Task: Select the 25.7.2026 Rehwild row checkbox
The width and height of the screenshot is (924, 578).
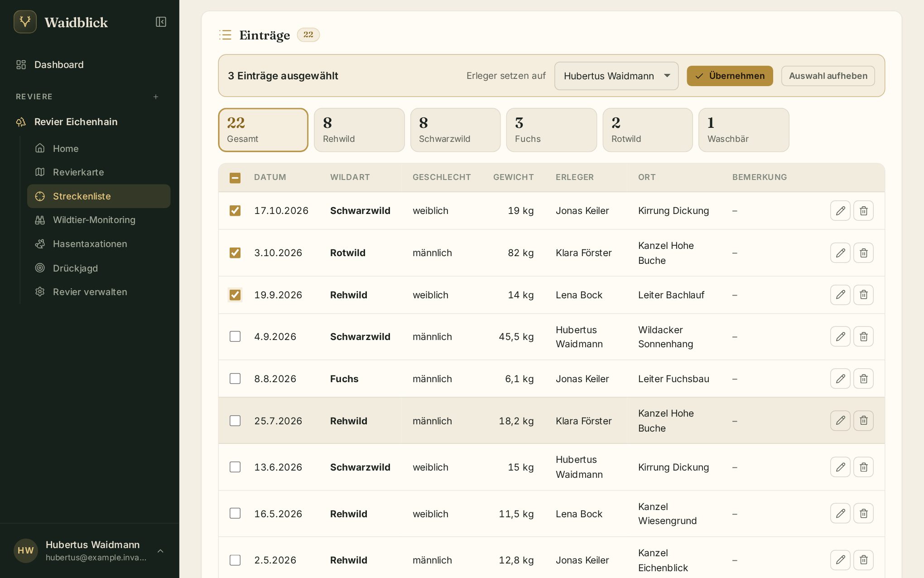Action: pyautogui.click(x=235, y=421)
